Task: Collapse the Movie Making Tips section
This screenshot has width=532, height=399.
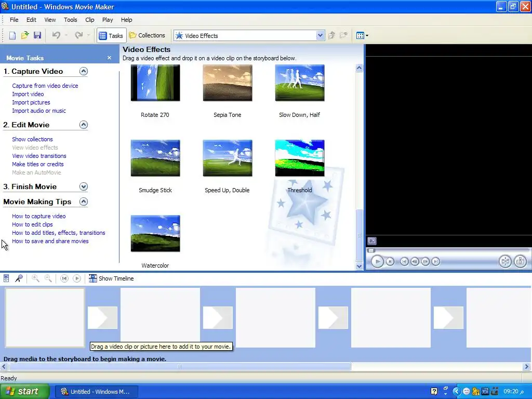Action: pyautogui.click(x=84, y=202)
